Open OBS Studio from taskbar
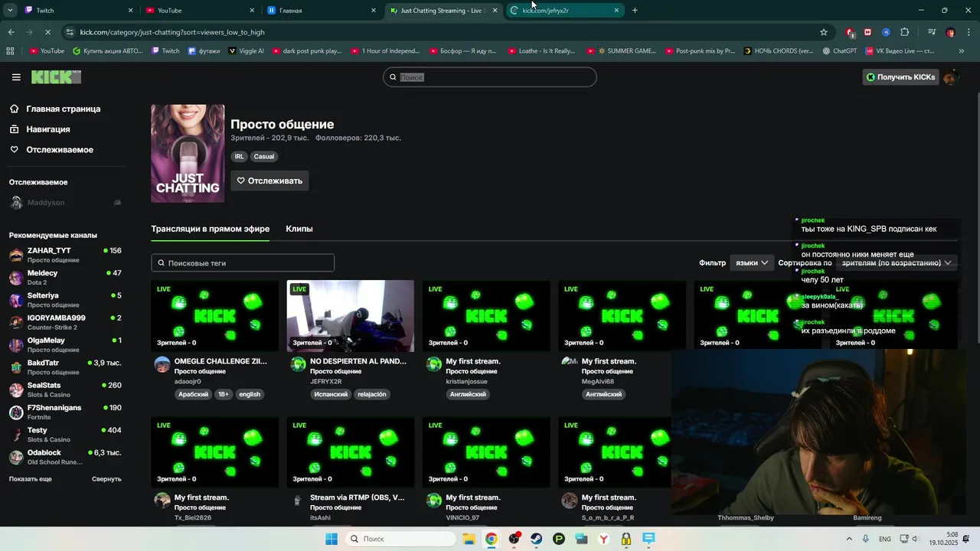Screen dimensions: 980x551 click(514, 539)
